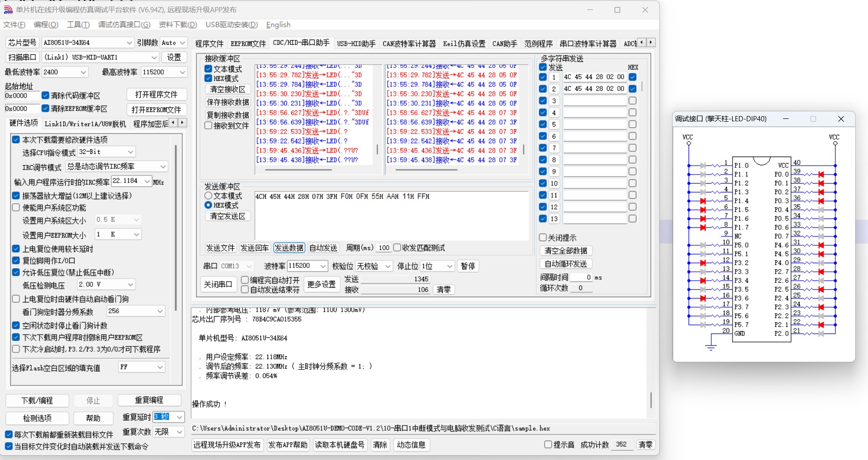This screenshot has height=460, width=868.
Task: Click the period (ms) input field
Action: (x=384, y=248)
